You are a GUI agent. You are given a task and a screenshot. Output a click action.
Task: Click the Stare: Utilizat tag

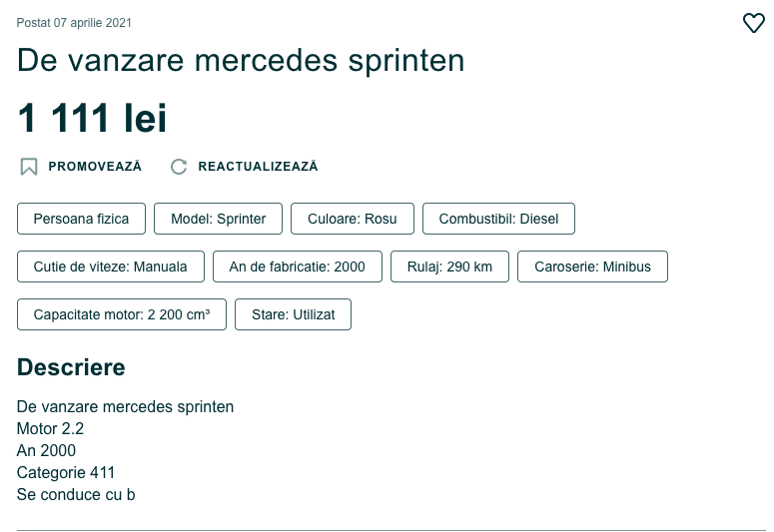pyautogui.click(x=294, y=314)
